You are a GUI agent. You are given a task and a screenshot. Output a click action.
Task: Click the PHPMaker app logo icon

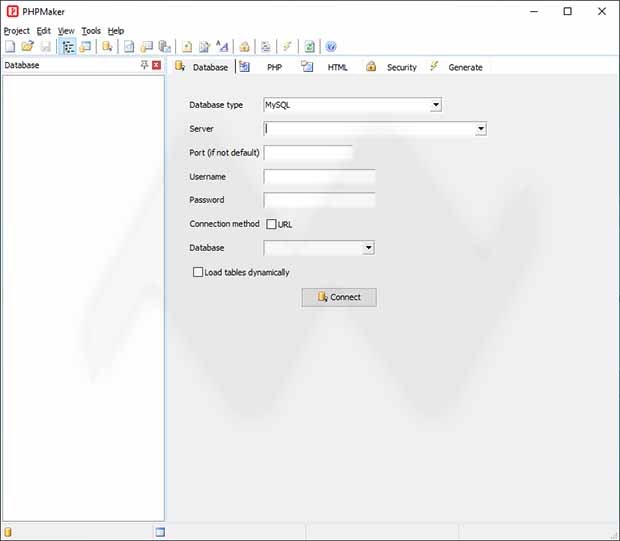(x=13, y=11)
